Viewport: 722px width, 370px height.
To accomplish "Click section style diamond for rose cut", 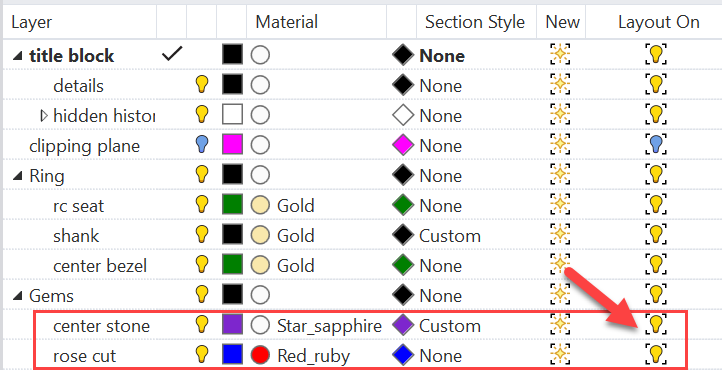I will (x=403, y=356).
